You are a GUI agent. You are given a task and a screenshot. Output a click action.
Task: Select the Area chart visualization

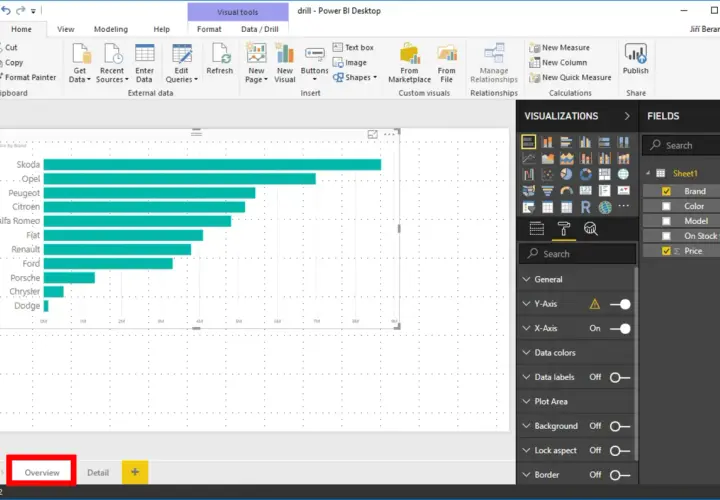click(x=547, y=158)
